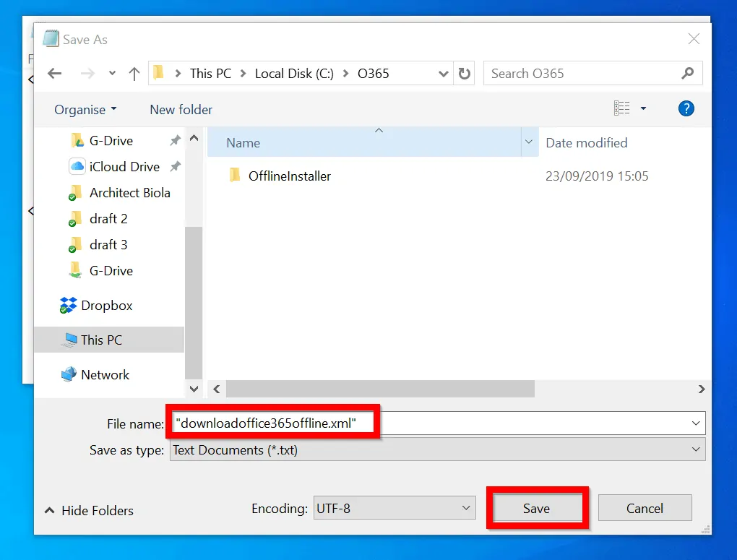Unpin iCloud Drive from Quick access

click(x=174, y=166)
